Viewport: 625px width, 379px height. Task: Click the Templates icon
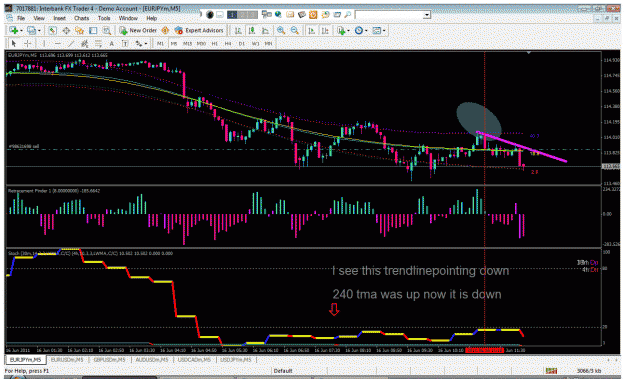click(376, 30)
